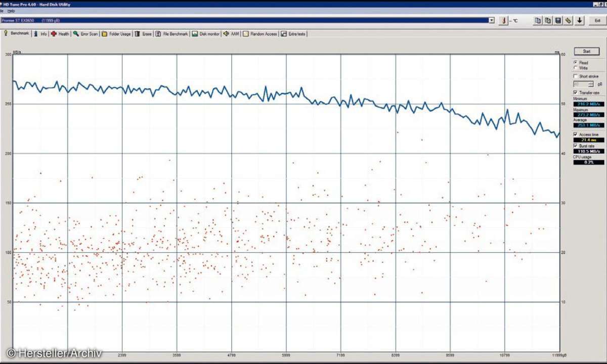Open the File Benchmark tab
Image resolution: width=607 pixels, height=364 pixels.
[x=172, y=34]
